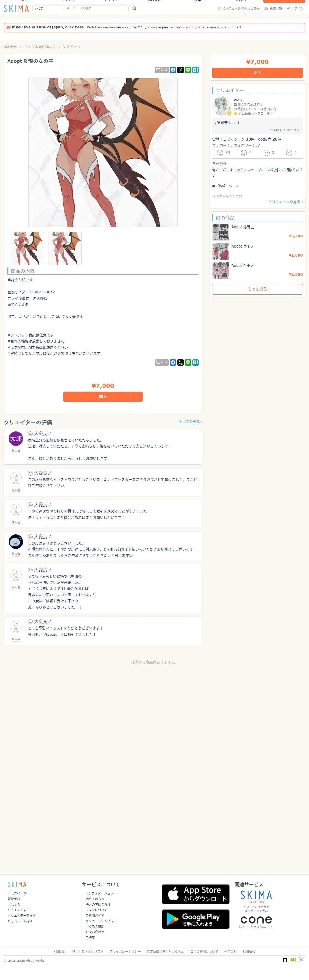The height and width of the screenshot is (980, 309).
Task: Click the very good smiley with 33
Action: [220, 153]
